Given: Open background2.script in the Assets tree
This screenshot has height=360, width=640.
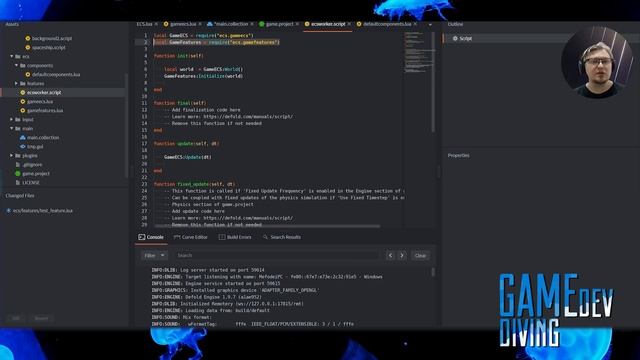Looking at the screenshot, I should [51, 38].
